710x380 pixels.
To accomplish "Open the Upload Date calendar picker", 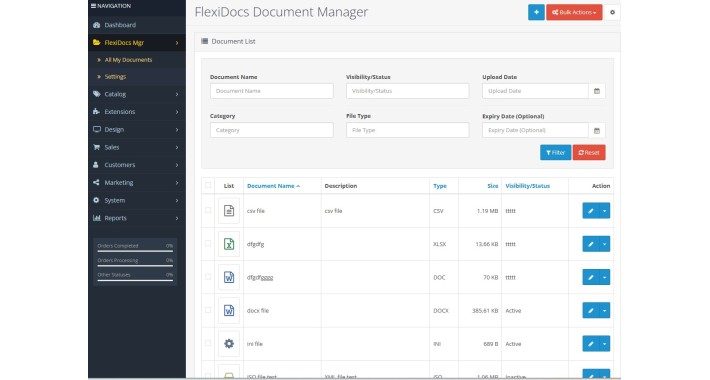I will pyautogui.click(x=597, y=91).
